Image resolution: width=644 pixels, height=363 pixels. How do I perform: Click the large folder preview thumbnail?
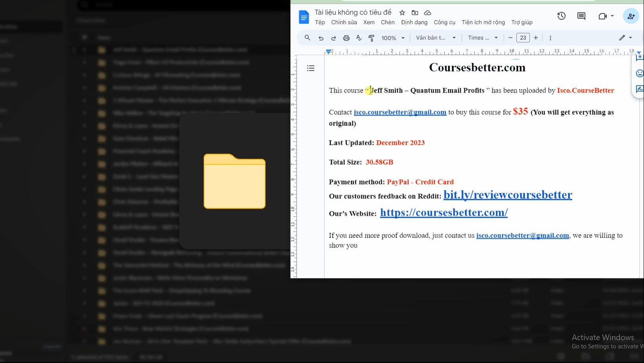point(235,181)
